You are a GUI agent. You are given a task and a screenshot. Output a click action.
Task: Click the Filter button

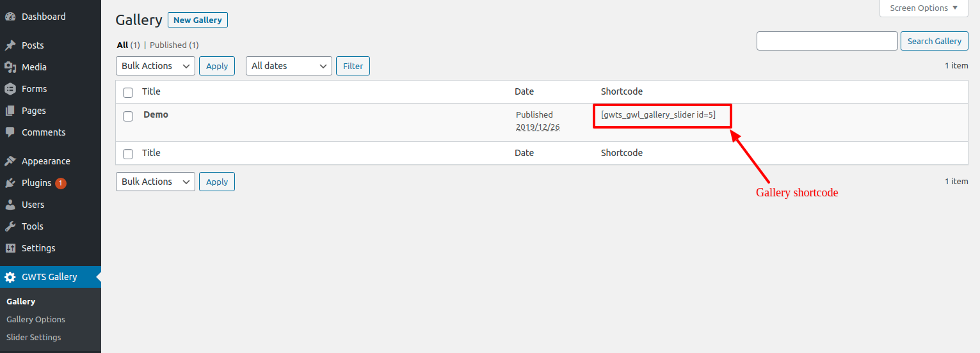click(353, 66)
